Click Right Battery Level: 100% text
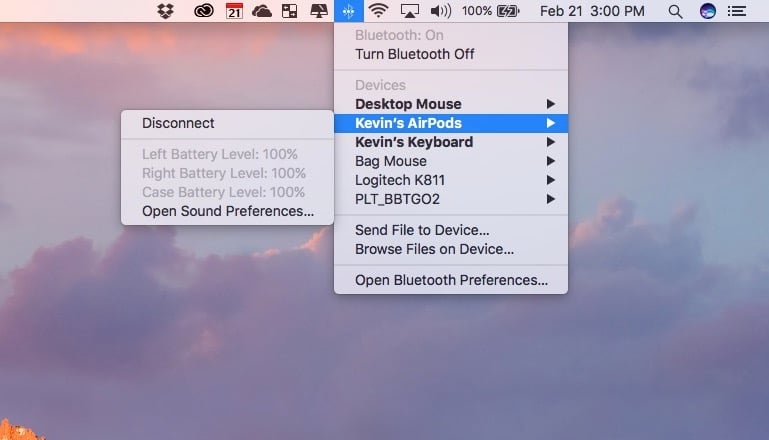 coord(224,173)
